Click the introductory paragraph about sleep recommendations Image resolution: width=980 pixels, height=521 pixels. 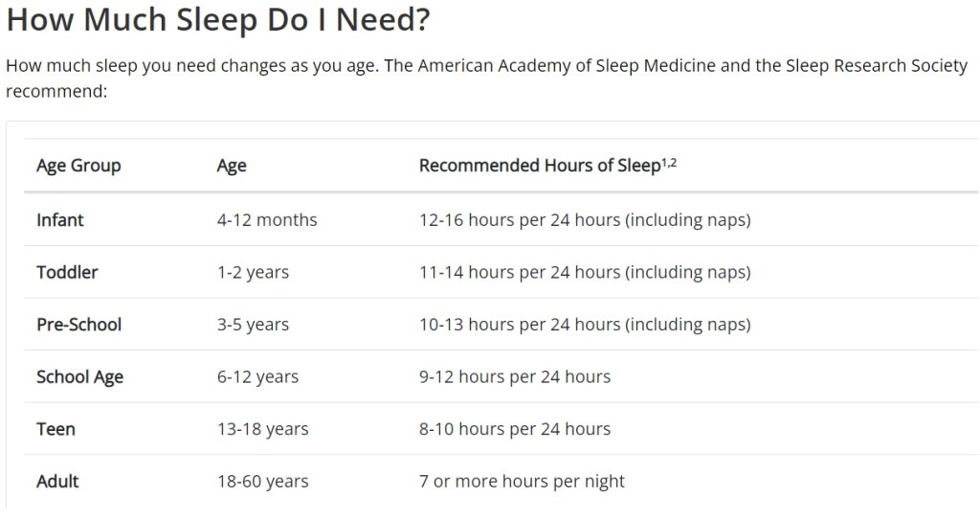point(486,79)
